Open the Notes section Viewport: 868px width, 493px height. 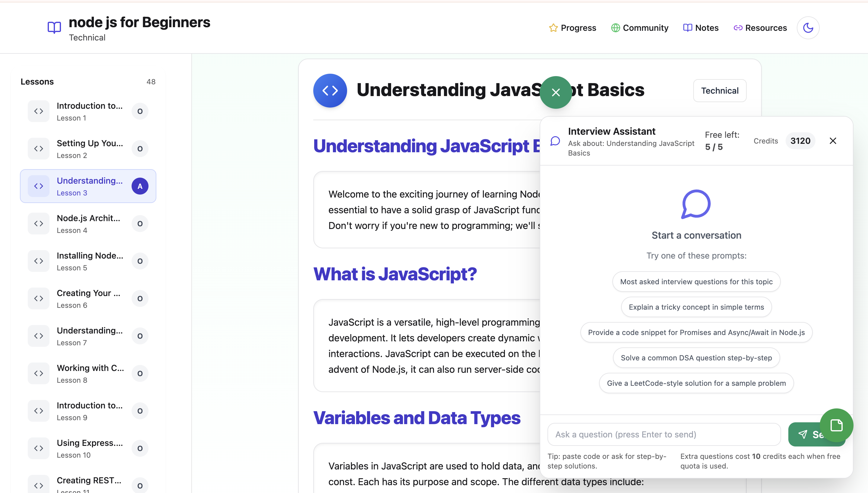[x=701, y=28]
